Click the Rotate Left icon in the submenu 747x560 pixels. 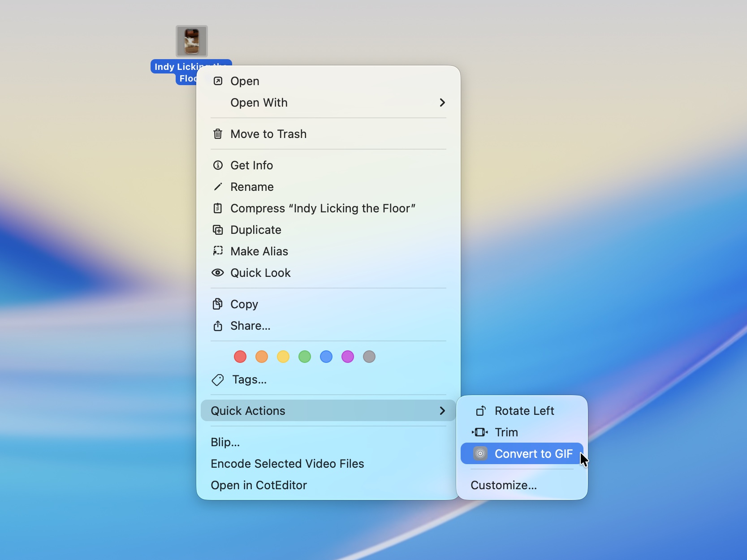(480, 411)
